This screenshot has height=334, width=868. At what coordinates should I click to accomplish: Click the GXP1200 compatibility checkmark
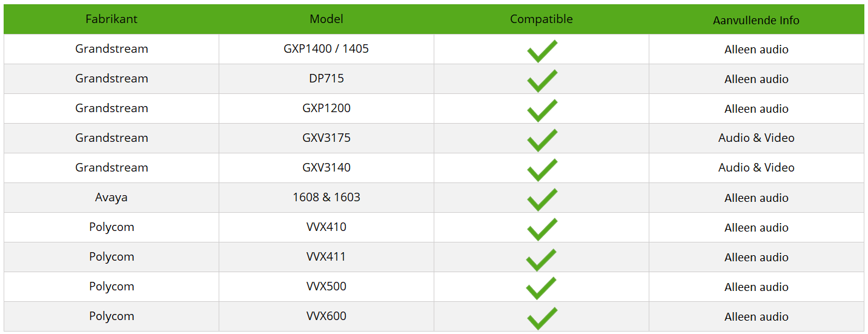tap(542, 110)
